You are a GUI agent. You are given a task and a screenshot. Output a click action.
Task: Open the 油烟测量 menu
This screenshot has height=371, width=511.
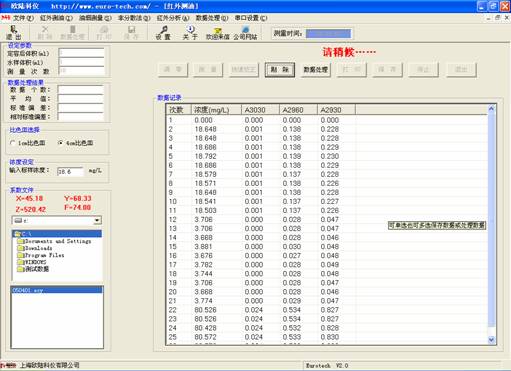[95, 18]
